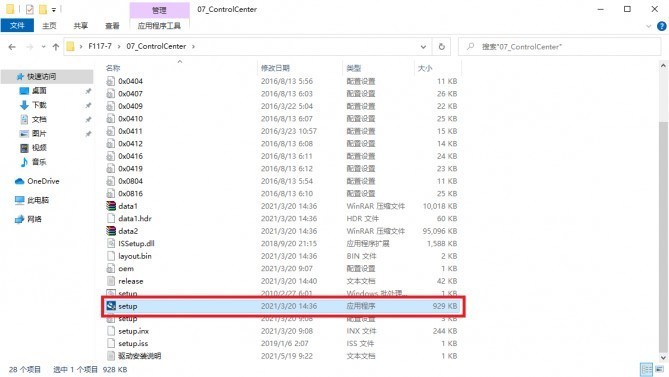
Task: Expand the chevron after 07_ControlCenter in path
Action: pyautogui.click(x=193, y=46)
